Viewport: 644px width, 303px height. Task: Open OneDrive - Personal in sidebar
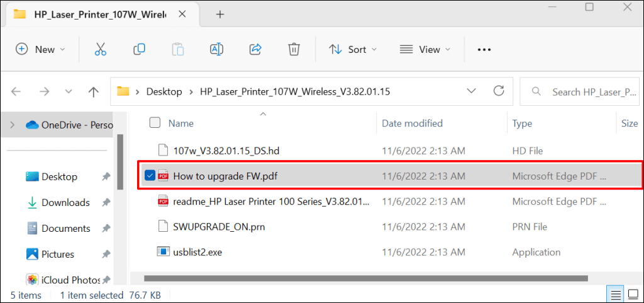tap(69, 125)
